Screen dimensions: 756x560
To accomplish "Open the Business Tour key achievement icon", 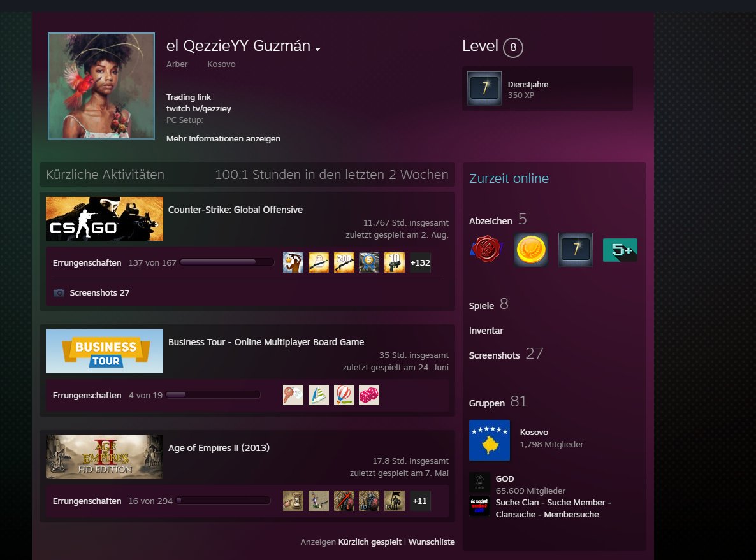I will pos(293,395).
